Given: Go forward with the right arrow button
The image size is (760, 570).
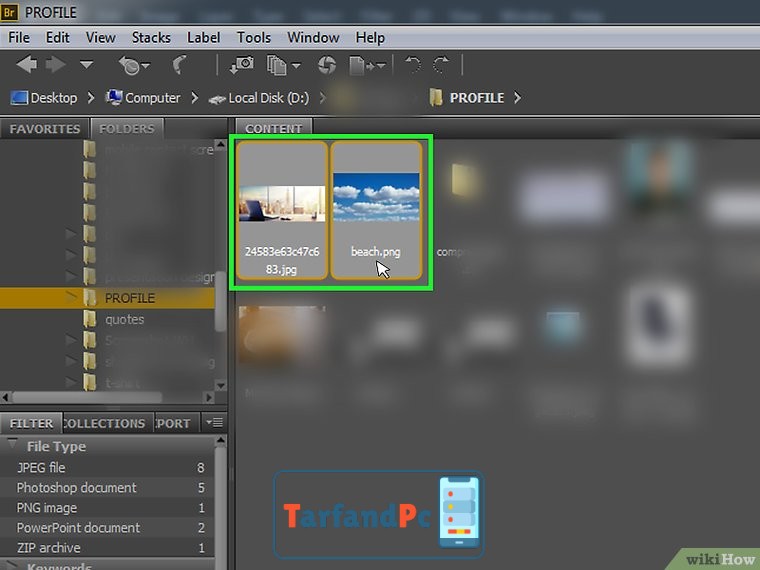Looking at the screenshot, I should click(55, 64).
